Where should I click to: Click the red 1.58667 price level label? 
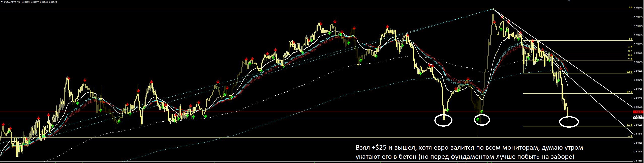click(x=638, y=112)
